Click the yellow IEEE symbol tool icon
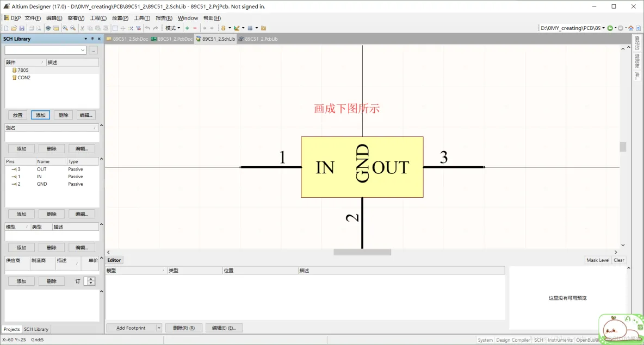The image size is (644, 345). [x=224, y=28]
